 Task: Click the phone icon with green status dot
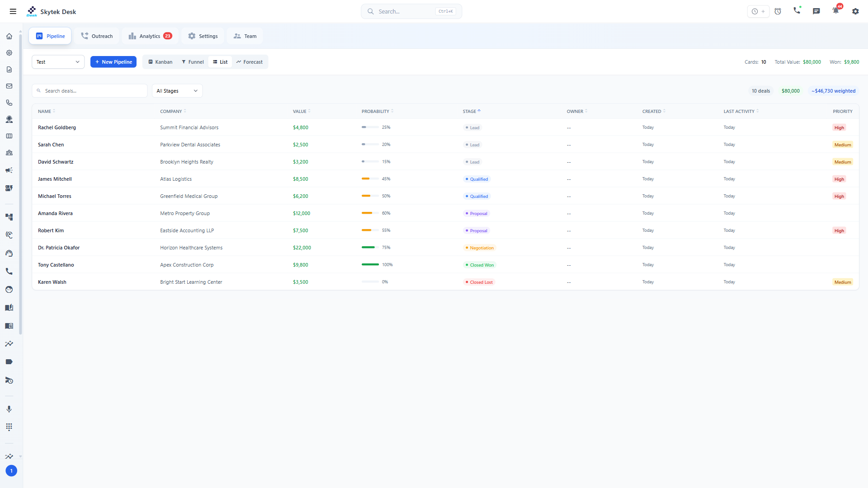pyautogui.click(x=797, y=10)
